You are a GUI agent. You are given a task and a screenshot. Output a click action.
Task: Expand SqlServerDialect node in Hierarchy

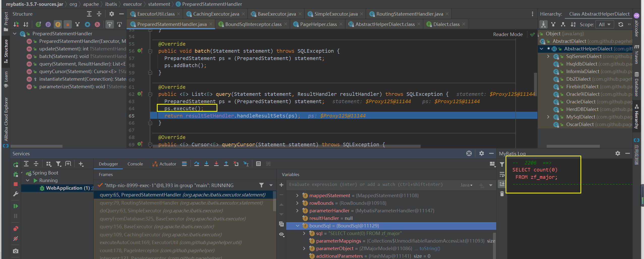[548, 56]
